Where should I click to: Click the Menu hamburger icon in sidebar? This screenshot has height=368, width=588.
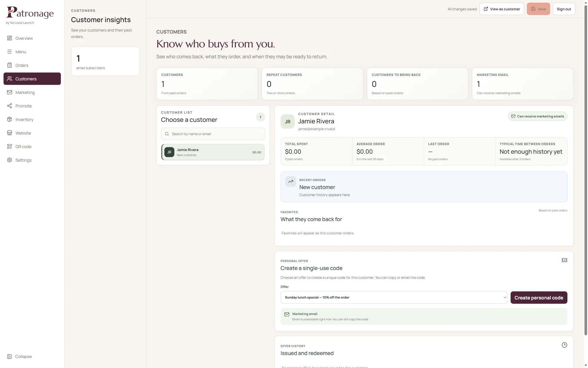(x=9, y=52)
